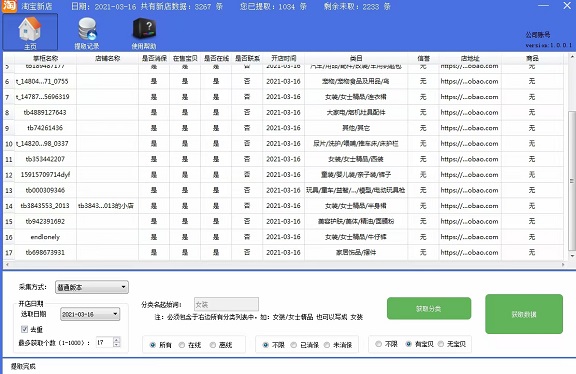This screenshot has height=374, width=576.
Task: Click the shop URL in row 8
Action: coord(469,112)
